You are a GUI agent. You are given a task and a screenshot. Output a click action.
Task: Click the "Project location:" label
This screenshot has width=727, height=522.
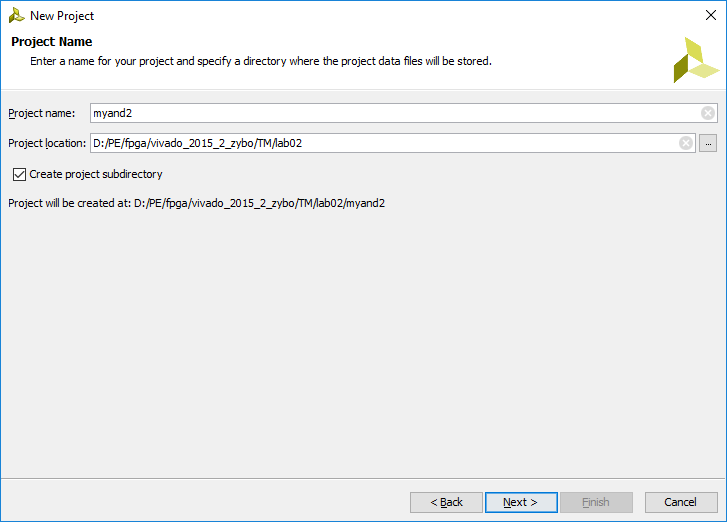47,143
